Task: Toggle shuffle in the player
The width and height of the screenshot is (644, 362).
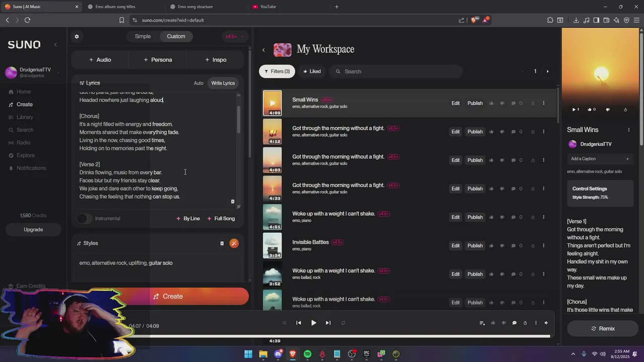Action: pos(284,323)
